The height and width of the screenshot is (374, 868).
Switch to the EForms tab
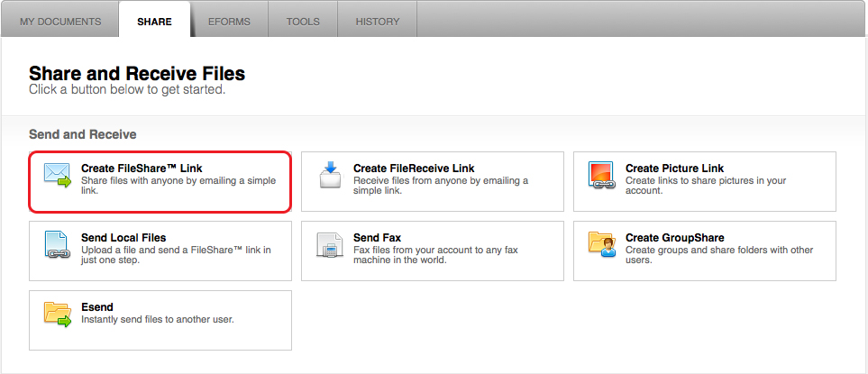pyautogui.click(x=229, y=23)
